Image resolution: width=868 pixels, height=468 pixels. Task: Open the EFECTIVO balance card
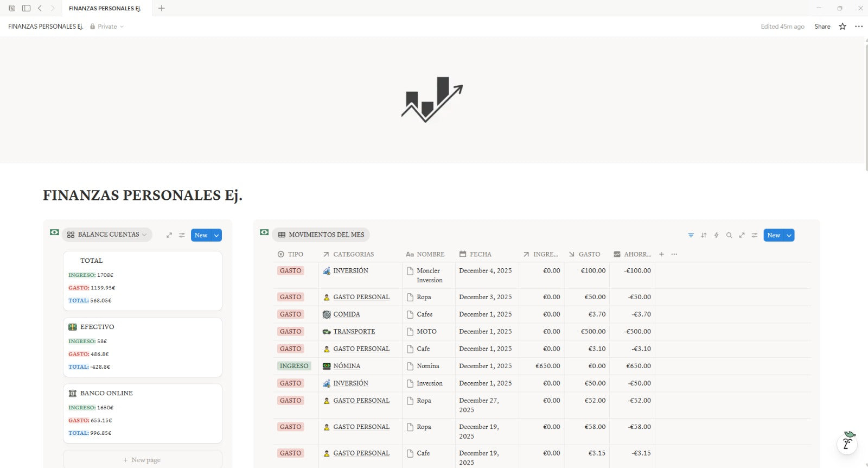(x=142, y=347)
